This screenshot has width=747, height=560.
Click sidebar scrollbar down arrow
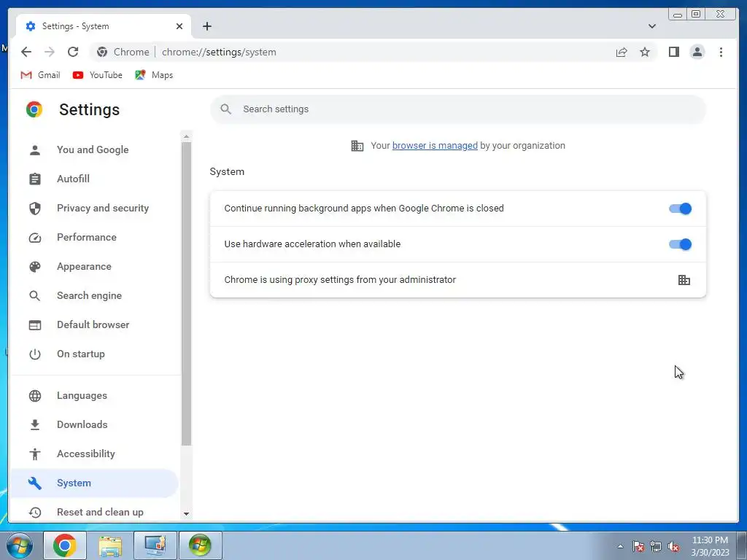click(186, 514)
